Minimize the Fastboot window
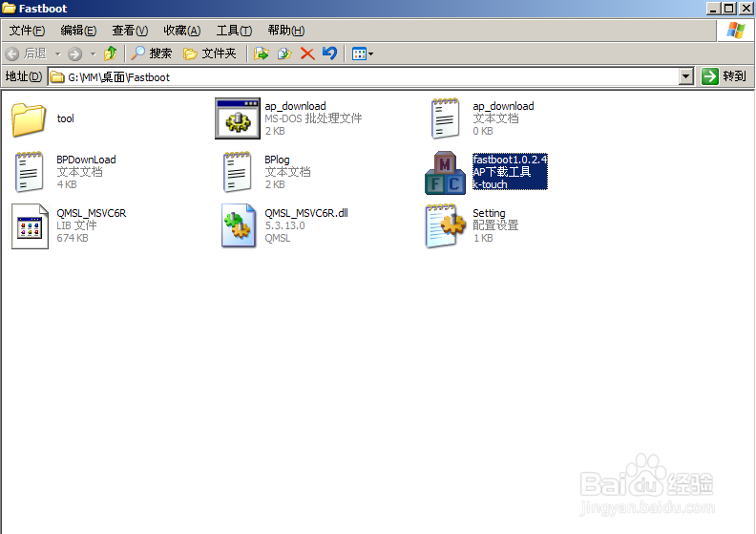 coord(713,9)
